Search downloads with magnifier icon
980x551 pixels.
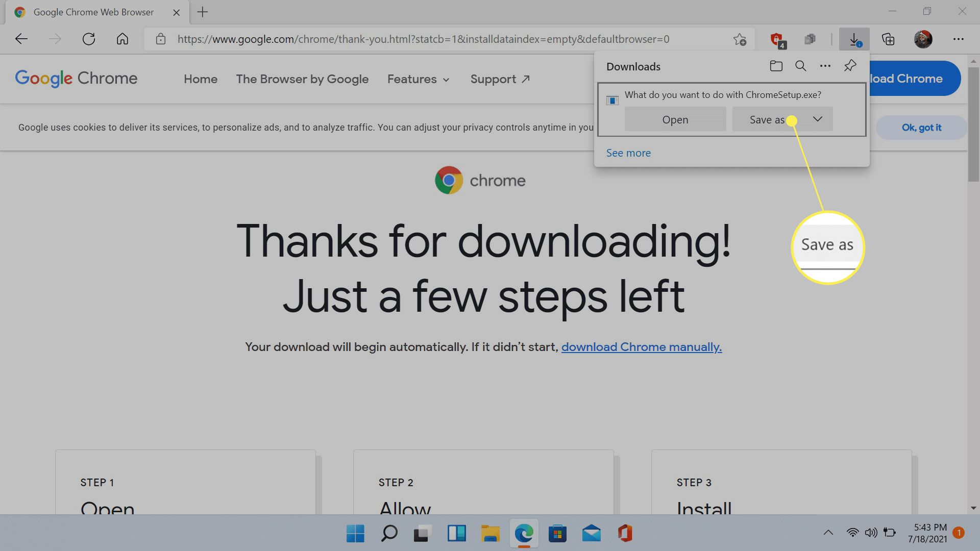tap(800, 66)
